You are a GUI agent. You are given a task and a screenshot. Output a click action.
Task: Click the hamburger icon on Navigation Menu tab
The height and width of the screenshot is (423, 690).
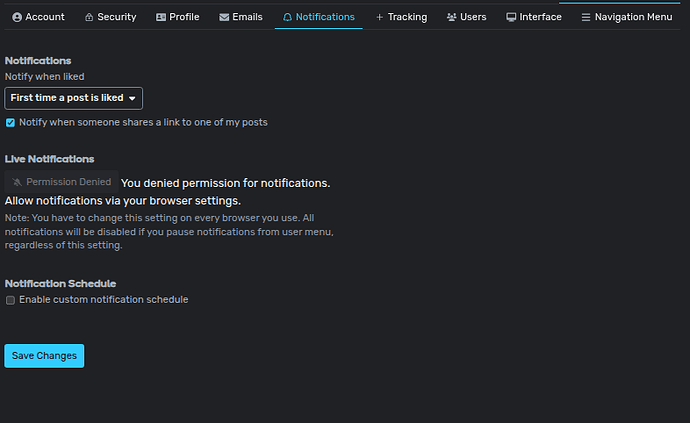tap(586, 17)
